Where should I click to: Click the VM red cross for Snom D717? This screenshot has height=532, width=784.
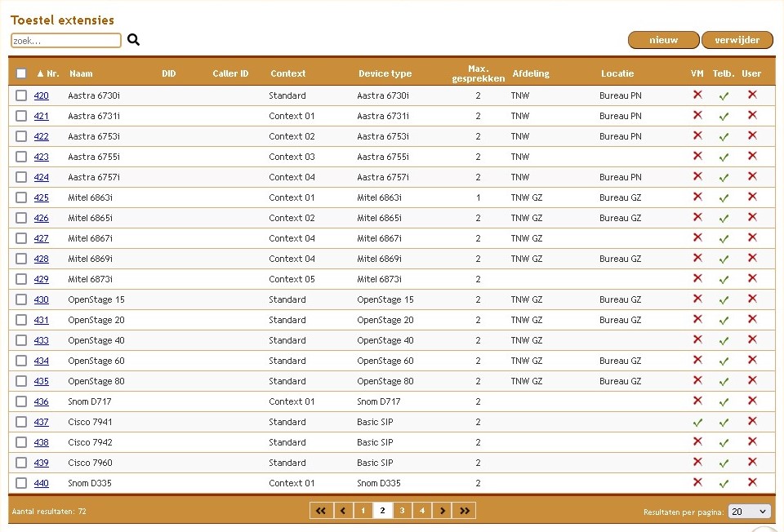pos(697,401)
